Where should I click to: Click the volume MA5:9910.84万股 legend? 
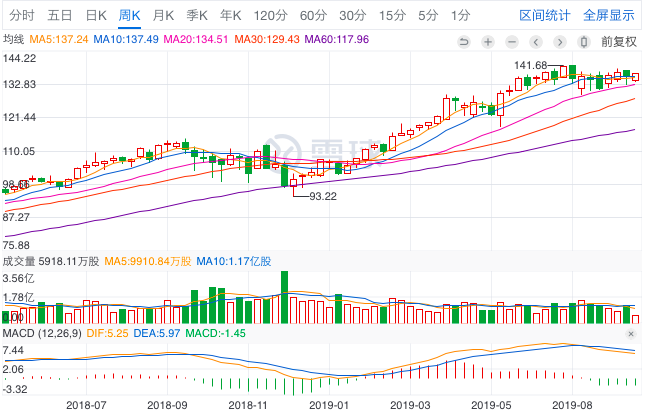click(x=148, y=262)
